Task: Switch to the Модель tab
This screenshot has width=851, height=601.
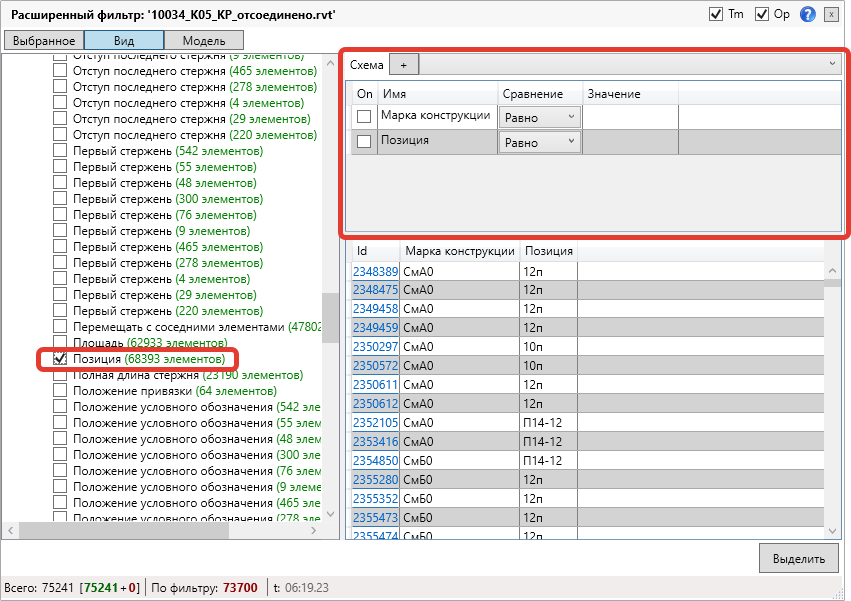Action: 203,41
